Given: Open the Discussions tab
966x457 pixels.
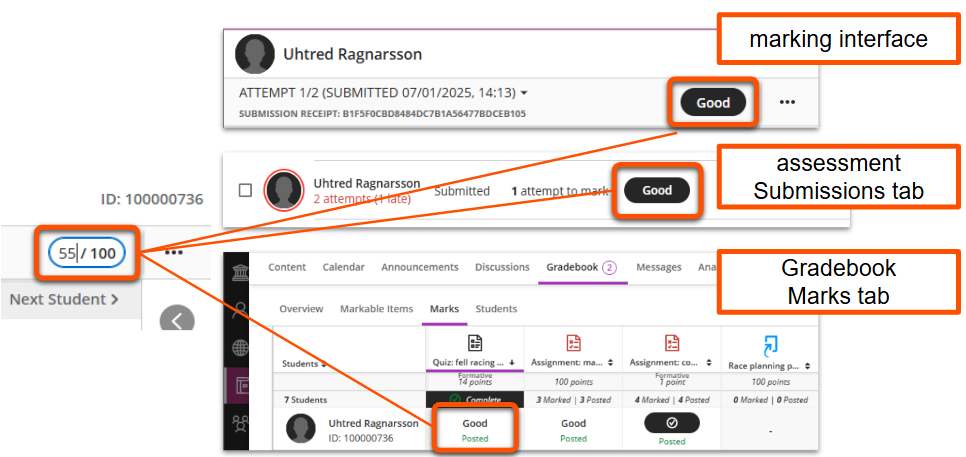Looking at the screenshot, I should coord(502,267).
